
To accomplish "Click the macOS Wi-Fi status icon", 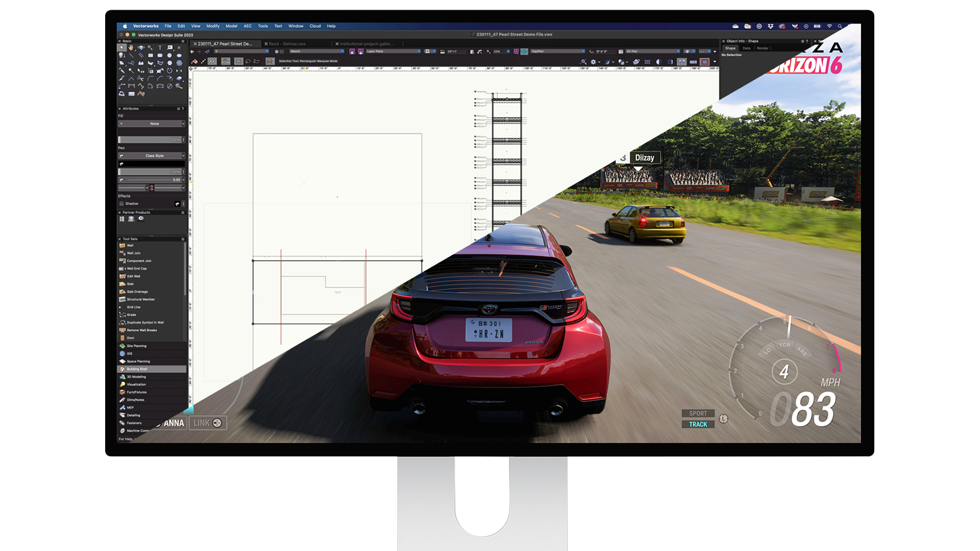I will coord(829,26).
